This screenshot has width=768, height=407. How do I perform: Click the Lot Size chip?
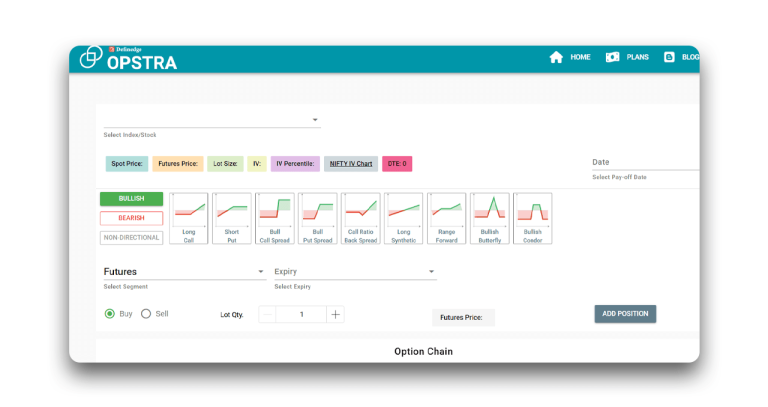click(x=225, y=164)
